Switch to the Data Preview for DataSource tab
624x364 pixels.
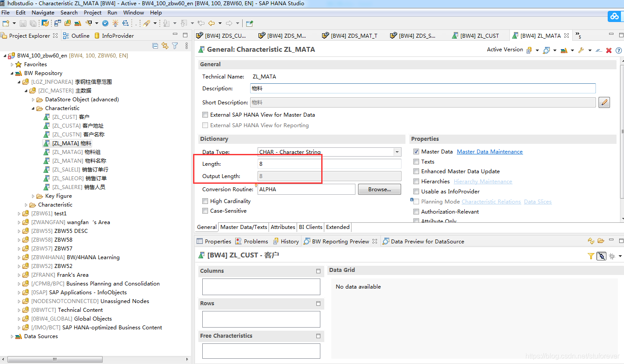tap(423, 241)
